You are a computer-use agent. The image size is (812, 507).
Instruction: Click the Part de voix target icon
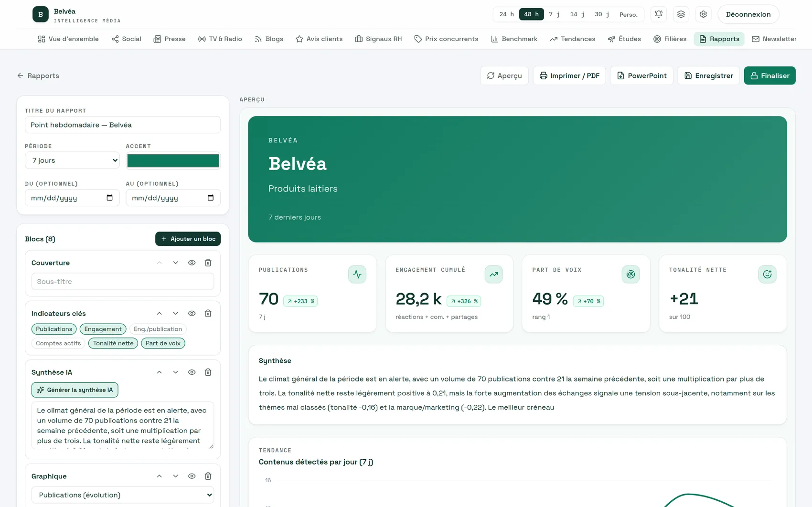[631, 275]
